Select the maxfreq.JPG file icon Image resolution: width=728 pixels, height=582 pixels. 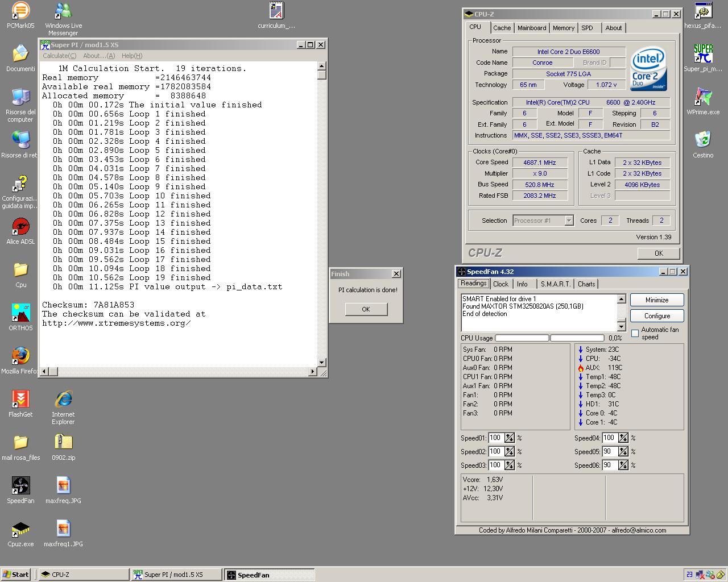pos(63,490)
